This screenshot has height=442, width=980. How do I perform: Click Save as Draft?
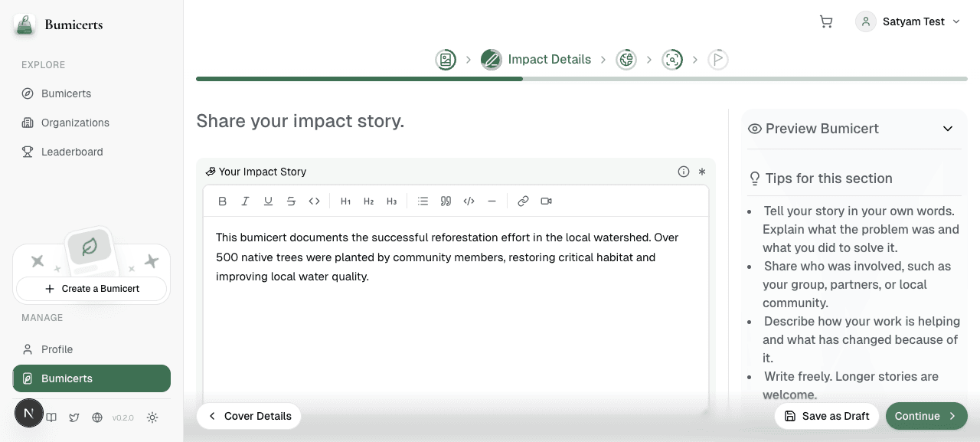(x=827, y=416)
